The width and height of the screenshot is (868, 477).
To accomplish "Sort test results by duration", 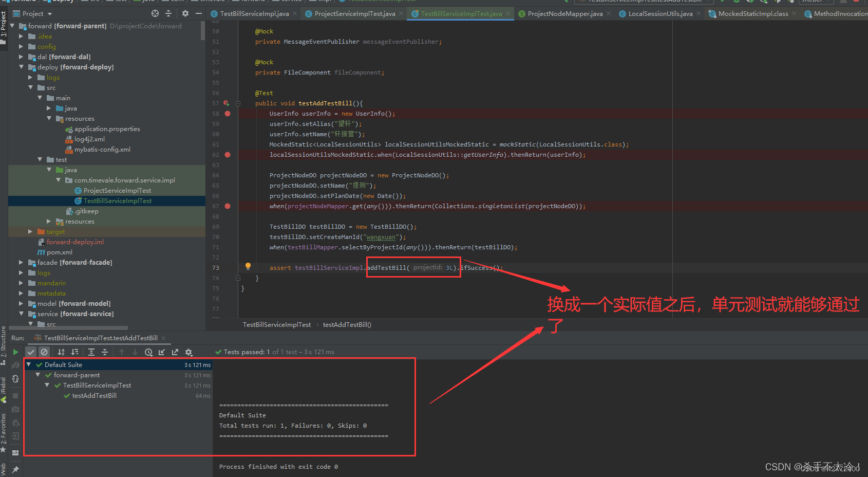I will [x=75, y=352].
